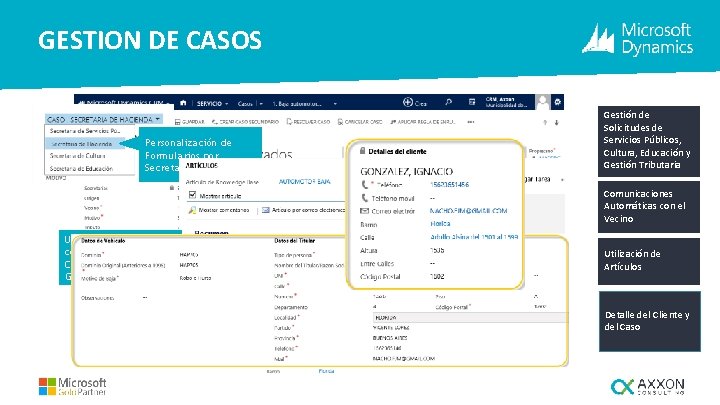The height and width of the screenshot is (405, 720).
Task: Click the Datos de Vehículo section header
Action: [103, 241]
